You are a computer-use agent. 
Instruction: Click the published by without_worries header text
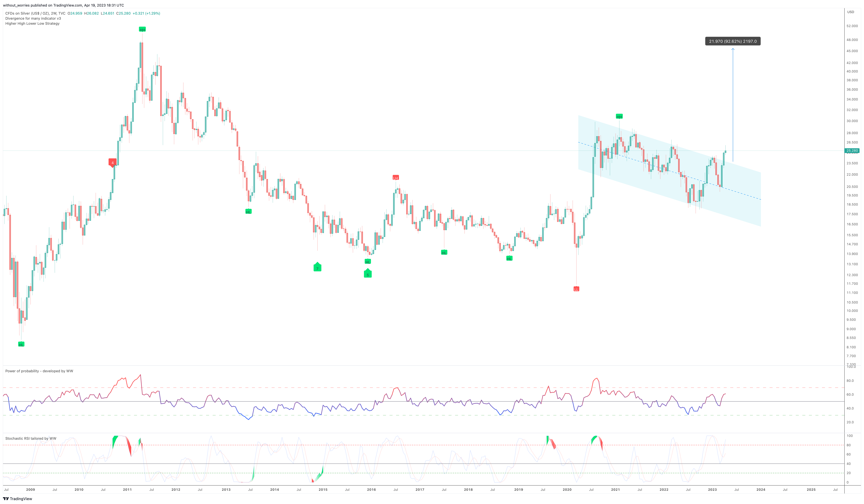tap(63, 5)
